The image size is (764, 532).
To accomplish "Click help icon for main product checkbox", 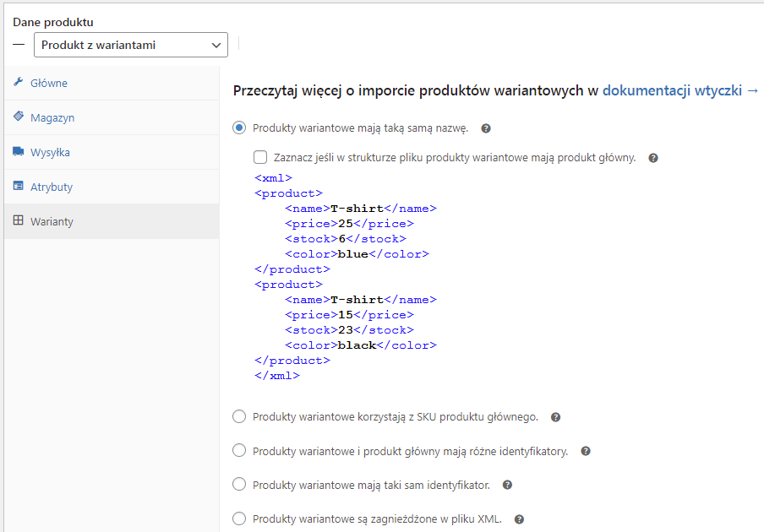I will [653, 158].
